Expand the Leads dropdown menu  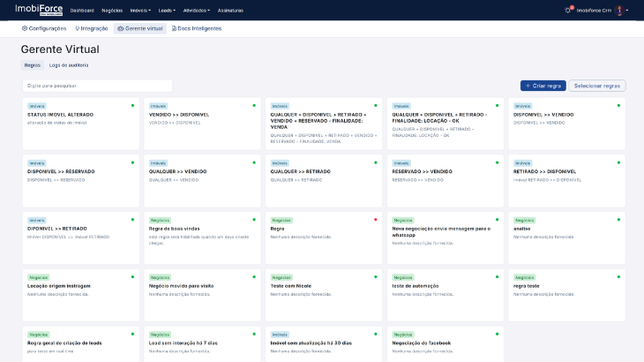pos(167,11)
